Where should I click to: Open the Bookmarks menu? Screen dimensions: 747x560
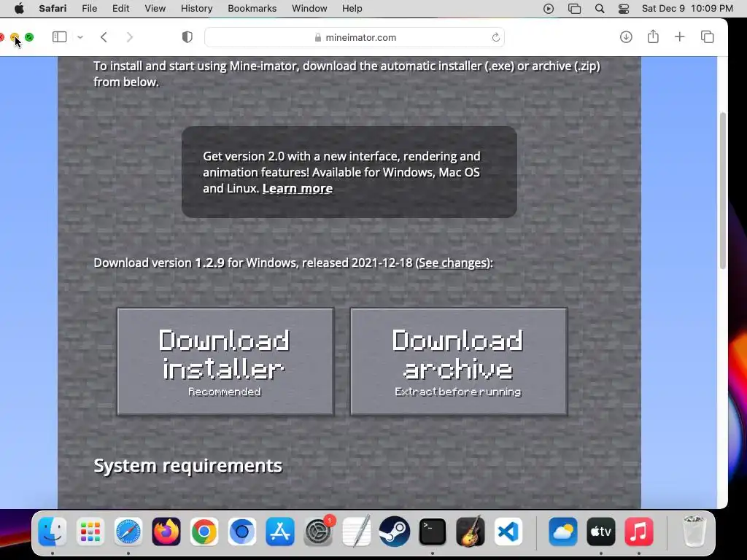tap(252, 9)
